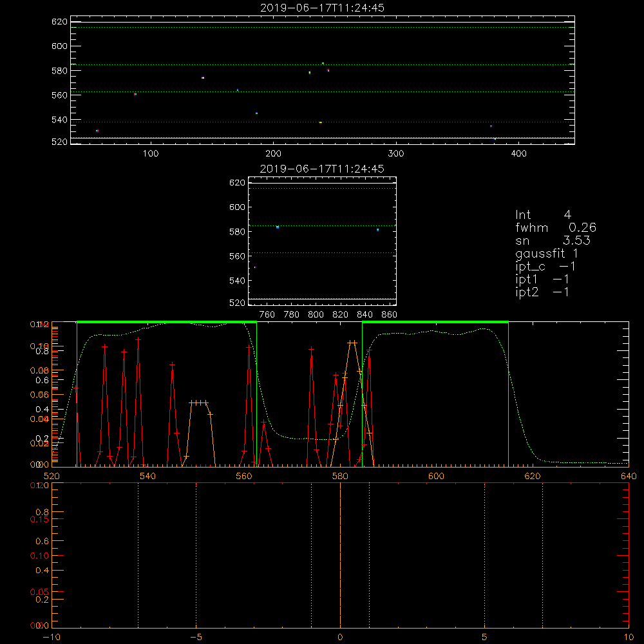Screen dimensions: 644x644
Task: Click the 'ipt2' parameter label
Action: (x=527, y=292)
